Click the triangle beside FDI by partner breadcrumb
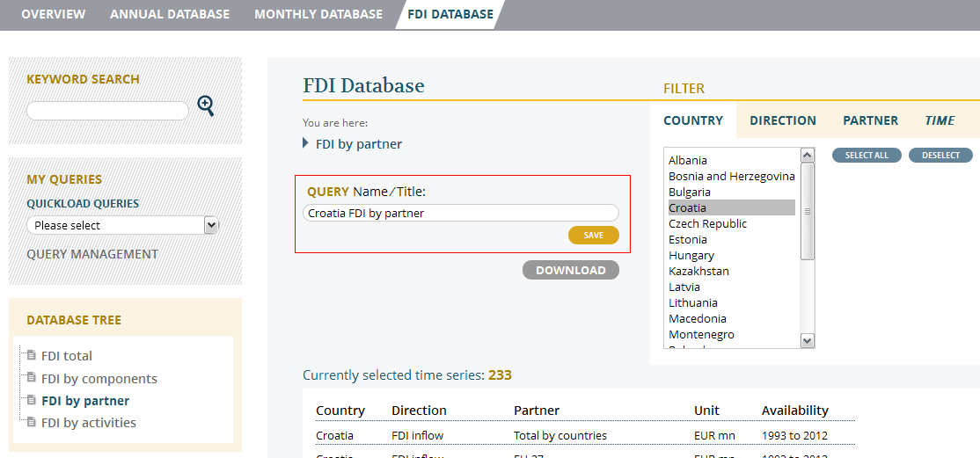The height and width of the screenshot is (458, 980). 305,143
